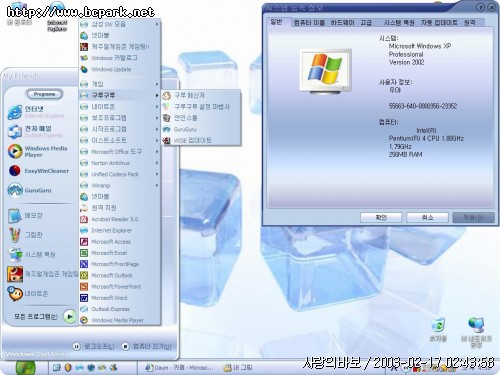Select WISE 업데이트 in the submenu
The image size is (500, 375).
[x=201, y=140]
